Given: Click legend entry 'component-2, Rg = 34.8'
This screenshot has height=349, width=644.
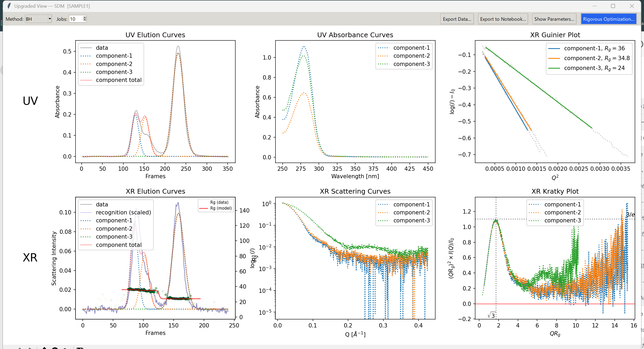Looking at the screenshot, I should pos(597,58).
